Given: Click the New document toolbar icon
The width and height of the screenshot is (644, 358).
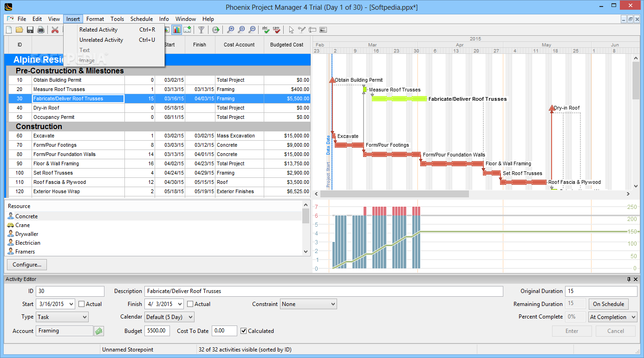Looking at the screenshot, I should (9, 30).
